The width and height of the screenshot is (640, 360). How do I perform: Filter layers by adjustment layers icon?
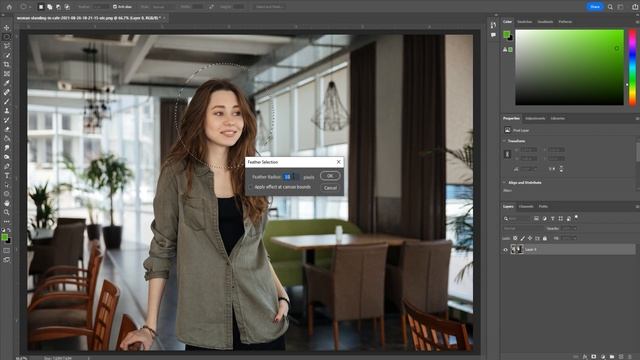click(x=544, y=219)
